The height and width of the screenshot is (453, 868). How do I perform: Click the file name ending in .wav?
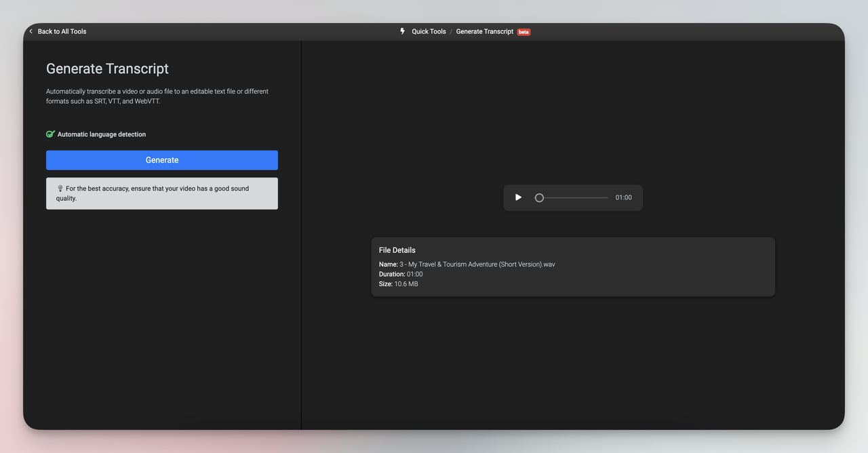pyautogui.click(x=477, y=264)
